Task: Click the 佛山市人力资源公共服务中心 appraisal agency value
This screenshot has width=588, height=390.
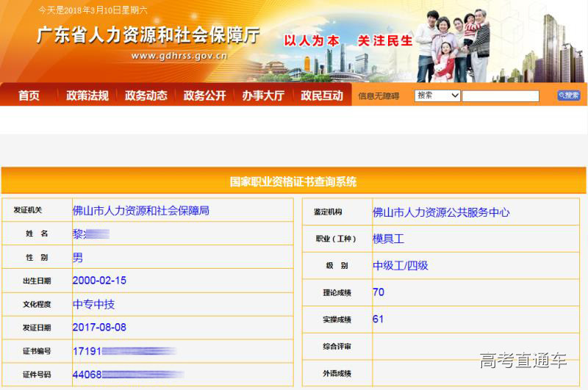Action: [441, 212]
